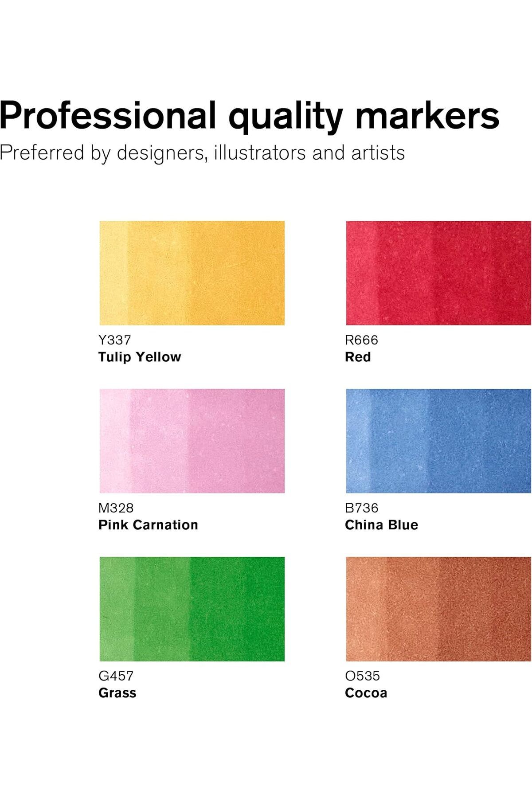Click the Preferred by designers subtitle

click(x=202, y=153)
